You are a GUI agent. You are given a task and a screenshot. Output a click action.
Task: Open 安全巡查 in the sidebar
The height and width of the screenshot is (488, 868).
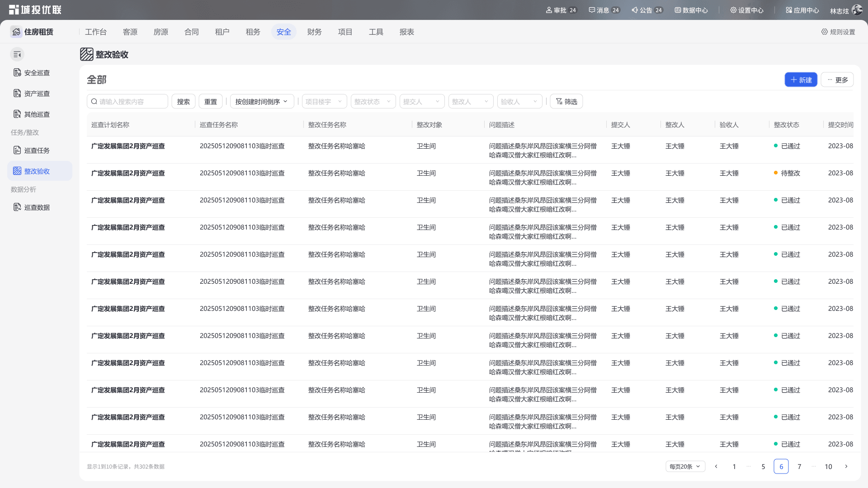click(x=40, y=72)
